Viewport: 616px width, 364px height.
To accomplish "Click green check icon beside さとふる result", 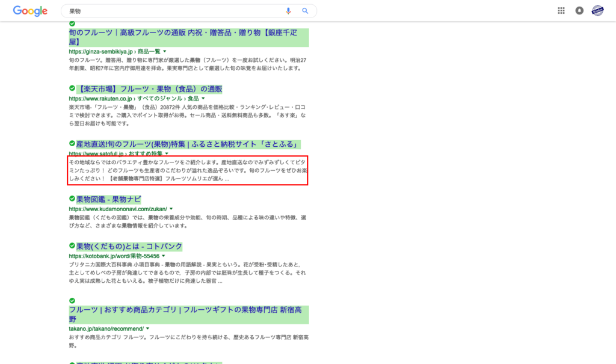I will [x=72, y=143].
